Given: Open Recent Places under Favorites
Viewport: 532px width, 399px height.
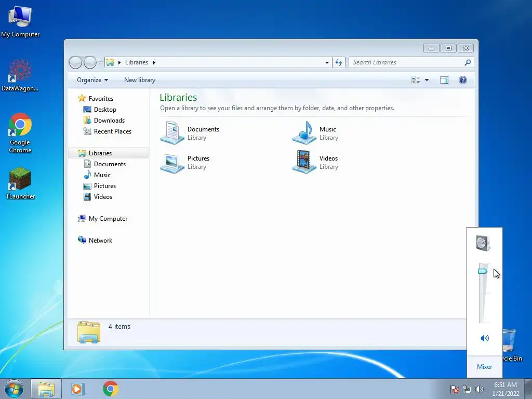Looking at the screenshot, I should (108, 131).
